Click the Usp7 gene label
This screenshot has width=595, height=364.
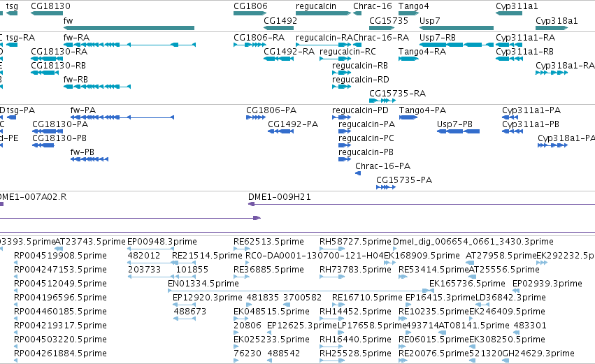pyautogui.click(x=429, y=21)
